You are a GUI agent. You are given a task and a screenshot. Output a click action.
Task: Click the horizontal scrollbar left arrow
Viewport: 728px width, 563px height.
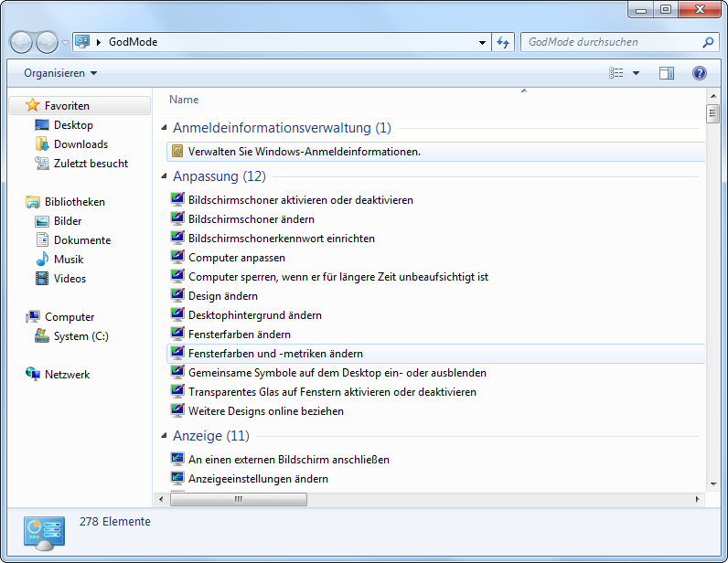point(161,499)
